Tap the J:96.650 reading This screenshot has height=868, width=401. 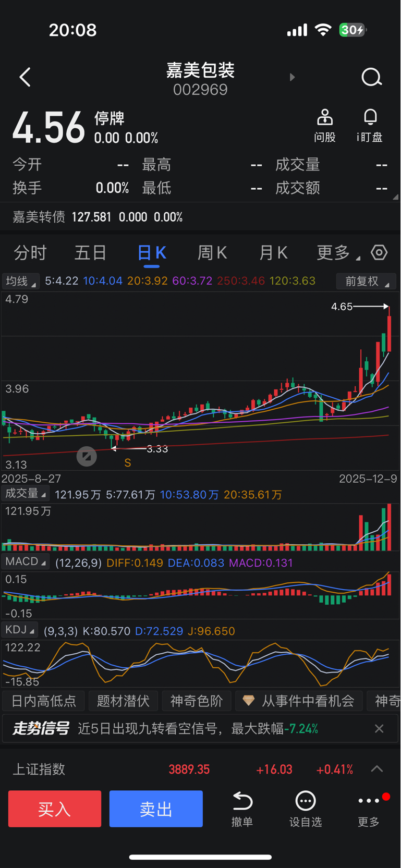(211, 631)
